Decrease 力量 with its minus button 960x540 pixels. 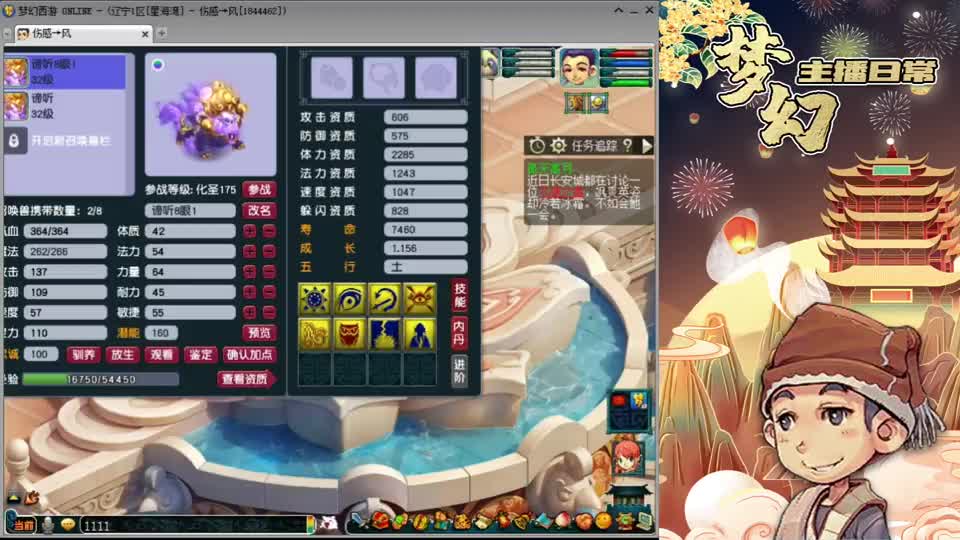click(269, 272)
